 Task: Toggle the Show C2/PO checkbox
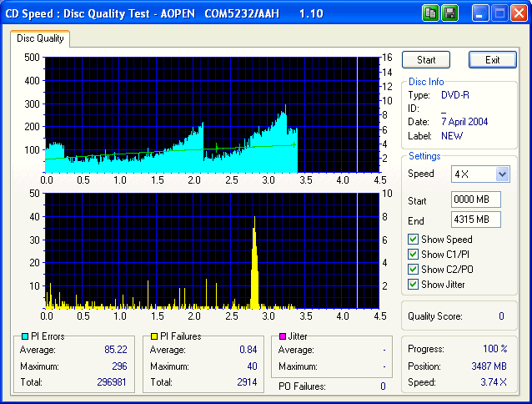point(413,270)
